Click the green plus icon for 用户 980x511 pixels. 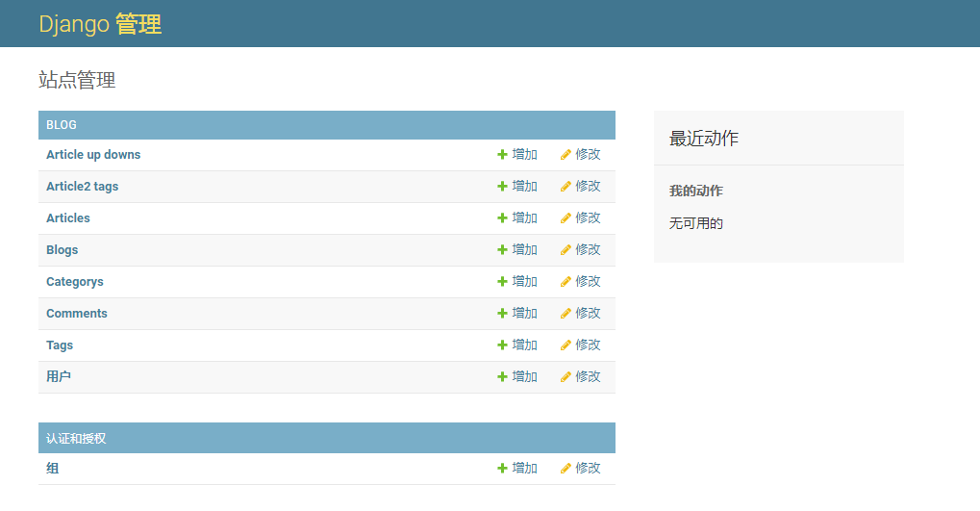tap(502, 376)
